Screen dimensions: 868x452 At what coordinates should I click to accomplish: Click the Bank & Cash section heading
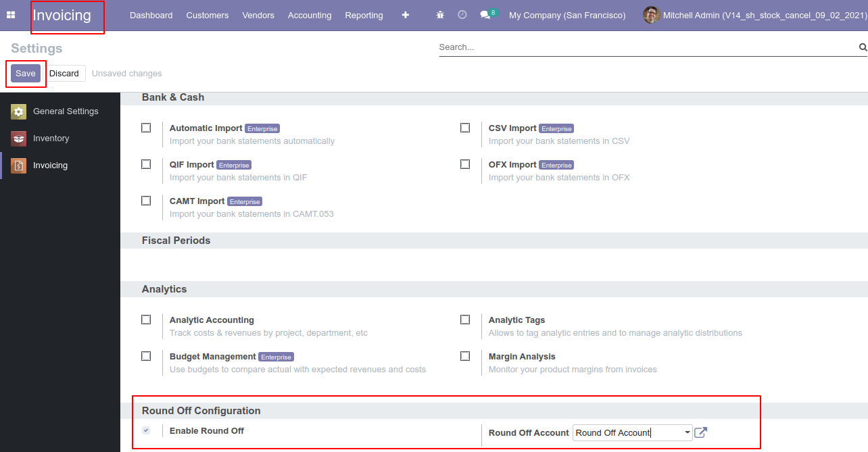coord(173,97)
